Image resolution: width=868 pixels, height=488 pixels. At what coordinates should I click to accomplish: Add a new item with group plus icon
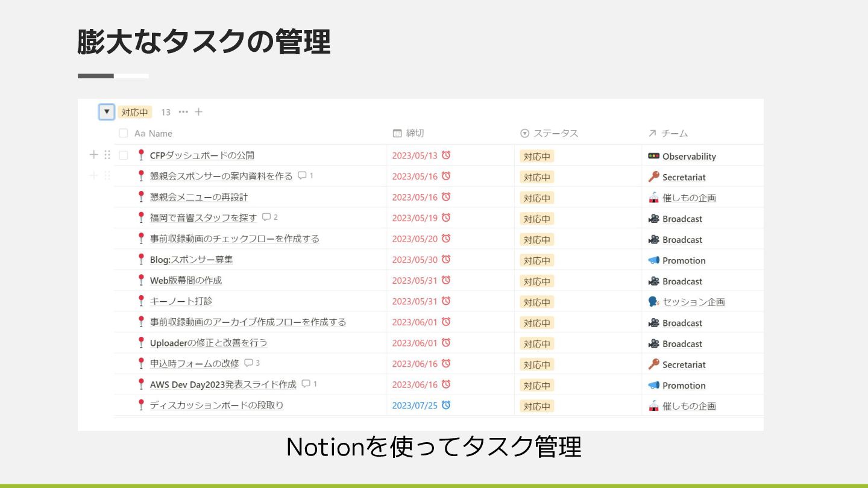[198, 112]
